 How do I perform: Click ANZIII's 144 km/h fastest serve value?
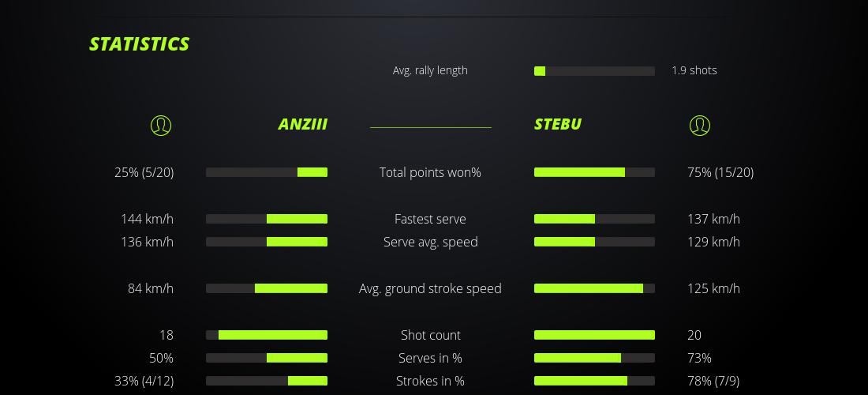click(147, 219)
